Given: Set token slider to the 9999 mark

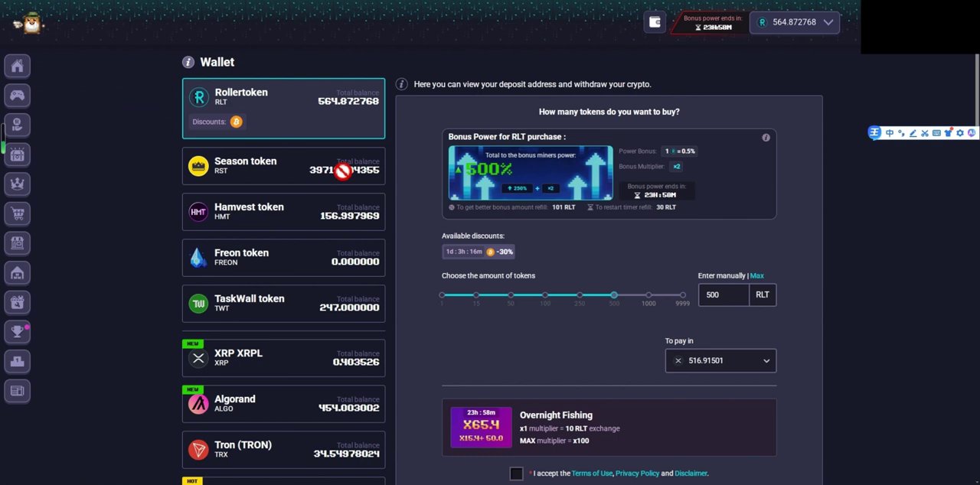Looking at the screenshot, I should 683,295.
